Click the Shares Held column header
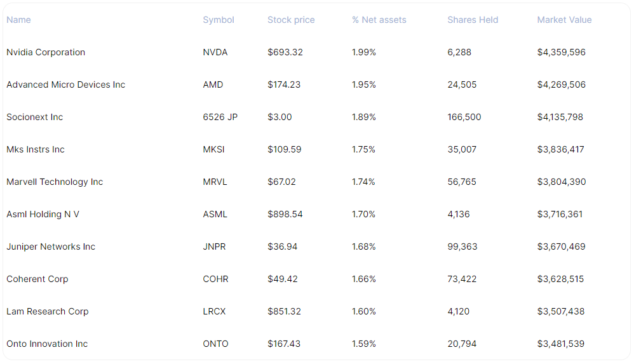Viewport: 634px width, 364px height. pos(473,20)
